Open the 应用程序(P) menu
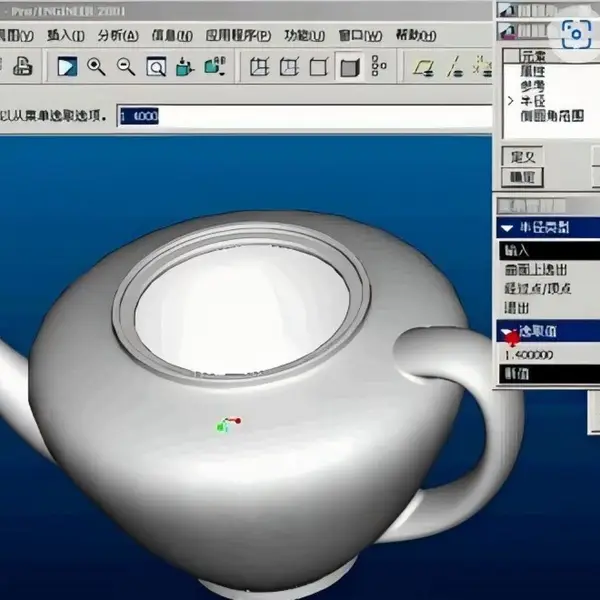 pyautogui.click(x=238, y=36)
